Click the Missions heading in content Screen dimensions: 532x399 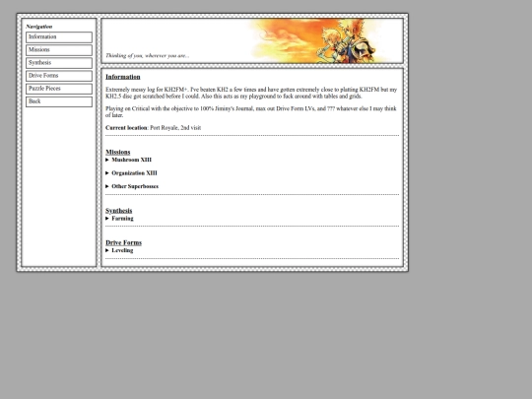tap(118, 152)
